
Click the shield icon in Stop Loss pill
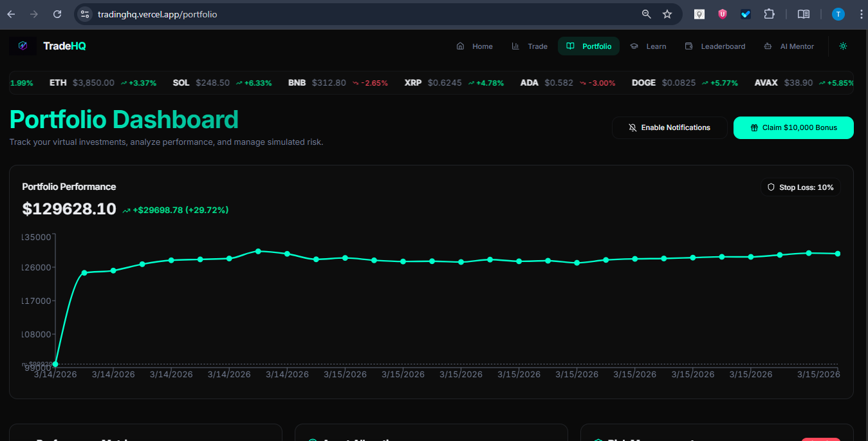(771, 187)
